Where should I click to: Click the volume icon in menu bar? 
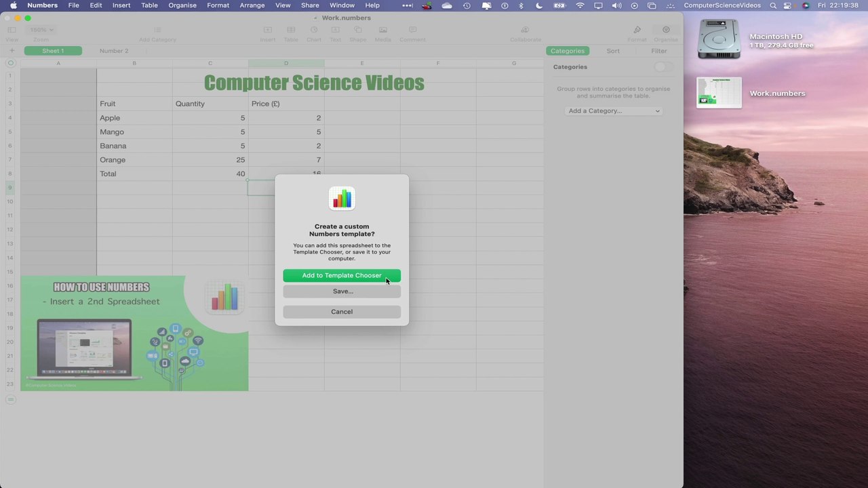point(616,5)
